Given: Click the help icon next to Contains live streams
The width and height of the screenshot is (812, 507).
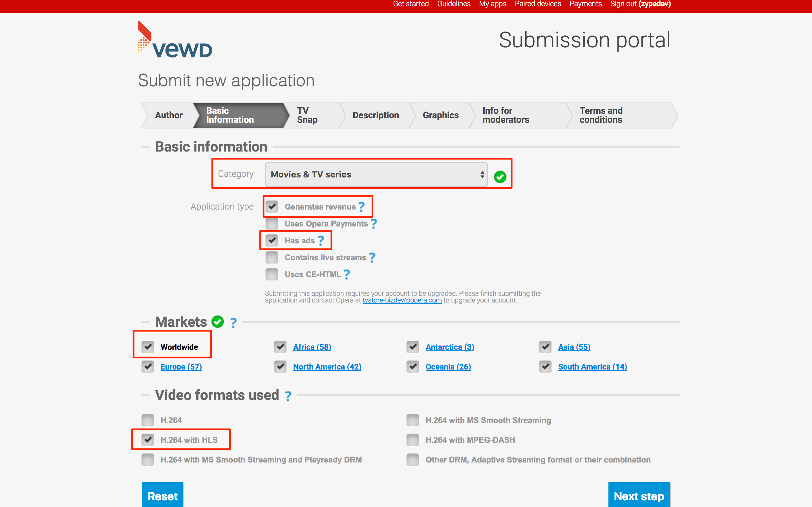Looking at the screenshot, I should pos(372,257).
